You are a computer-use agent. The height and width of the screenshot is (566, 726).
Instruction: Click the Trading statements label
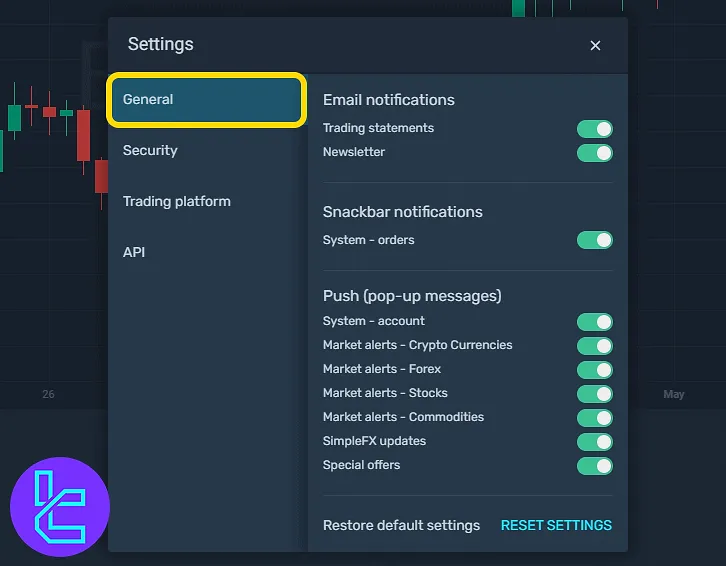pyautogui.click(x=378, y=128)
